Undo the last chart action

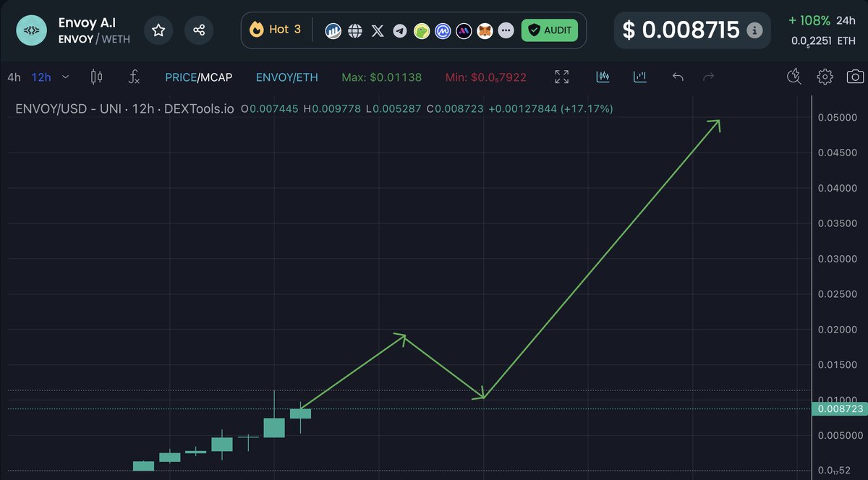point(678,77)
